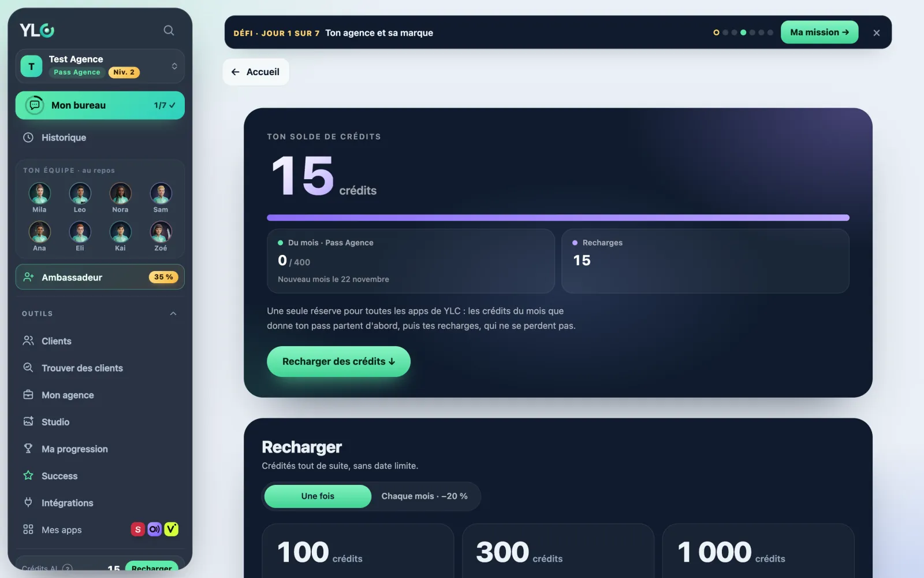
Task: Launch the yellow-green V app
Action: tap(171, 529)
